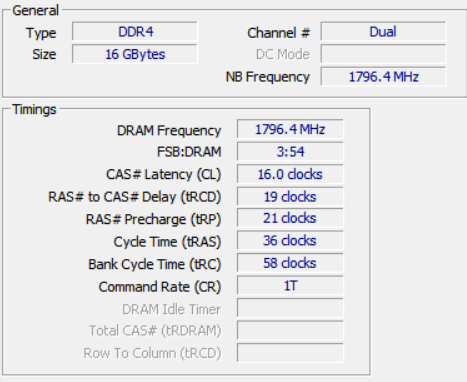Image resolution: width=467 pixels, height=382 pixels.
Task: Click the grayed Total CAS# (tRDRAM) label
Action: (x=155, y=331)
